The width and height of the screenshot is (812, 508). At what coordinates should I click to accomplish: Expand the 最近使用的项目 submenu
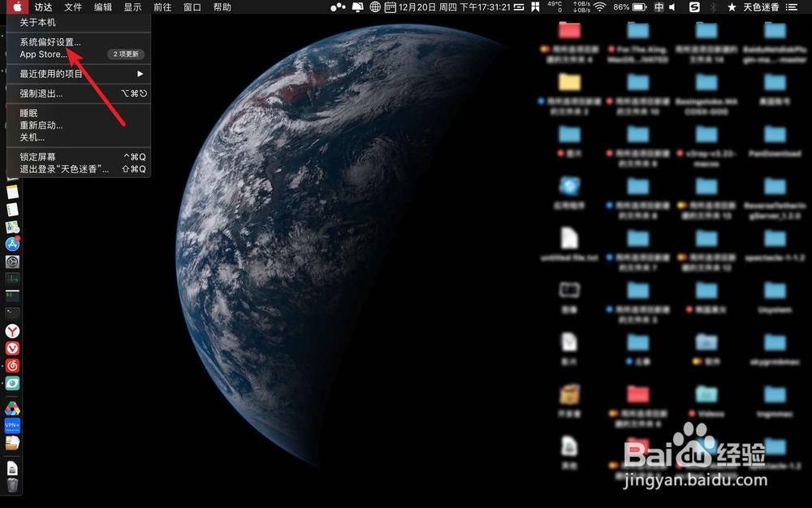point(78,74)
